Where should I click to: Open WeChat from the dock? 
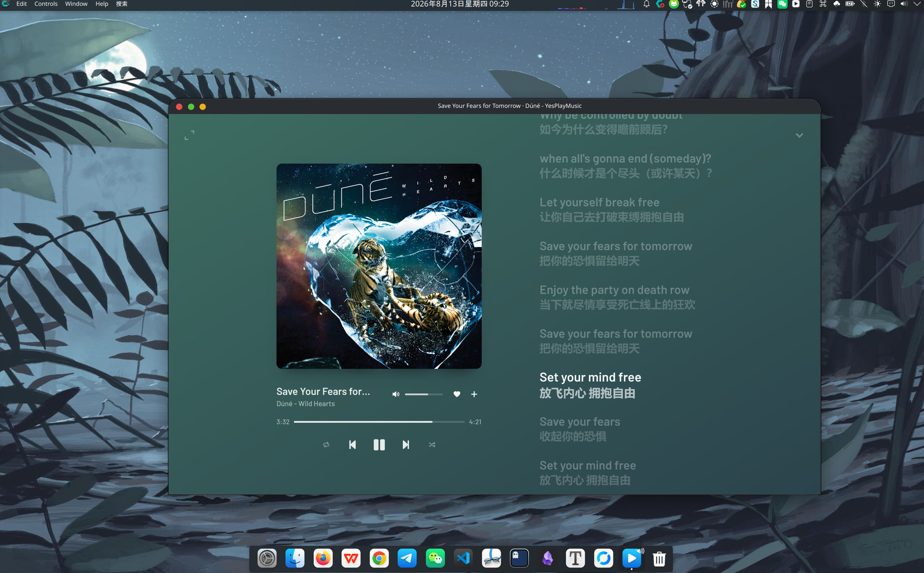click(x=436, y=558)
